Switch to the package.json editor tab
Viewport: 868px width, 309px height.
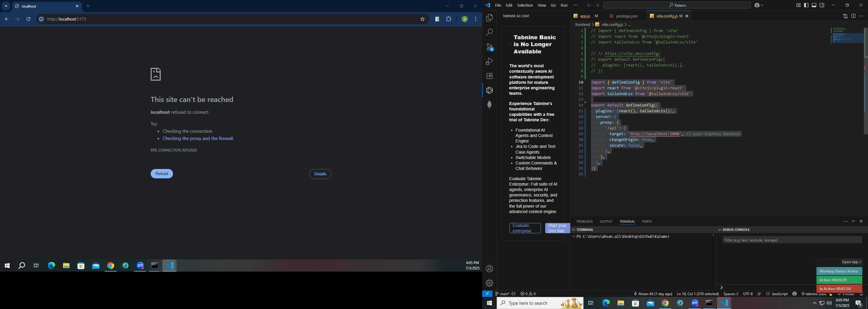tap(627, 16)
